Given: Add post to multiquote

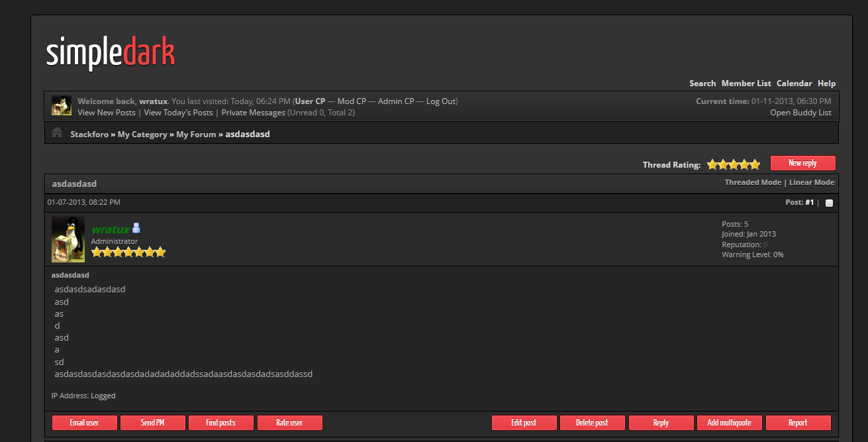Looking at the screenshot, I should [x=729, y=423].
